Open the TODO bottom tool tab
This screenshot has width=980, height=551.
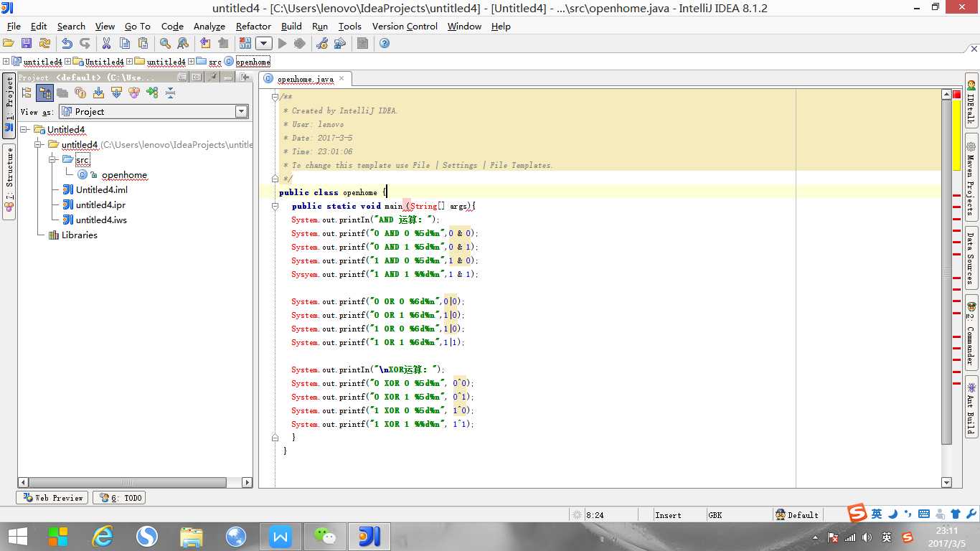tap(119, 497)
